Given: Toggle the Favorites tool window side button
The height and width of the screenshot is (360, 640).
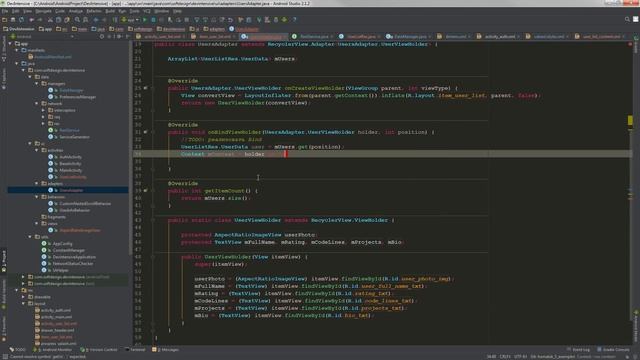Looking at the screenshot, I should [x=4, y=329].
